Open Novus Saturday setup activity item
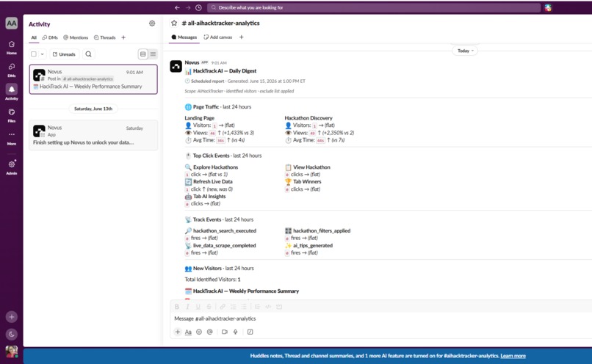This screenshot has height=364, width=592. click(x=93, y=135)
